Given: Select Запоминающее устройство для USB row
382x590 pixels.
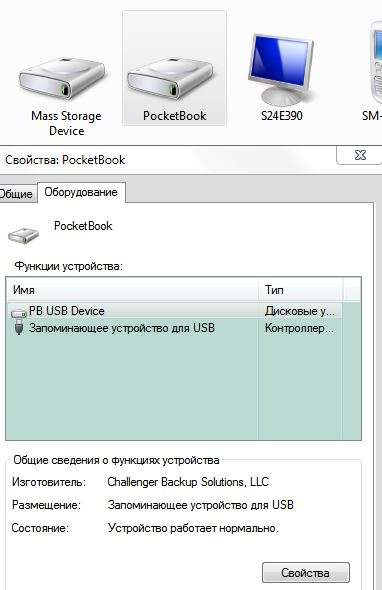Looking at the screenshot, I should click(174, 328).
